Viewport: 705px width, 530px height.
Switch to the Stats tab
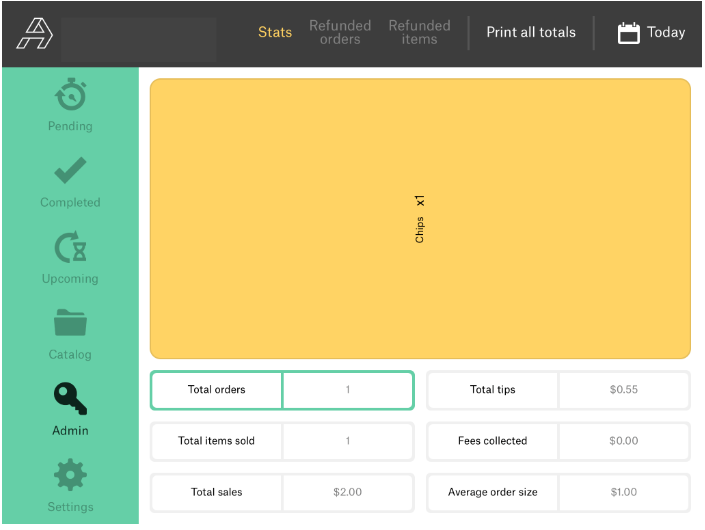275,32
